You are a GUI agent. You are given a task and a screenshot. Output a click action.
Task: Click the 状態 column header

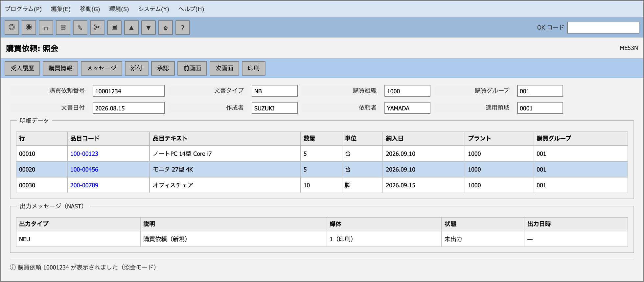pyautogui.click(x=483, y=224)
